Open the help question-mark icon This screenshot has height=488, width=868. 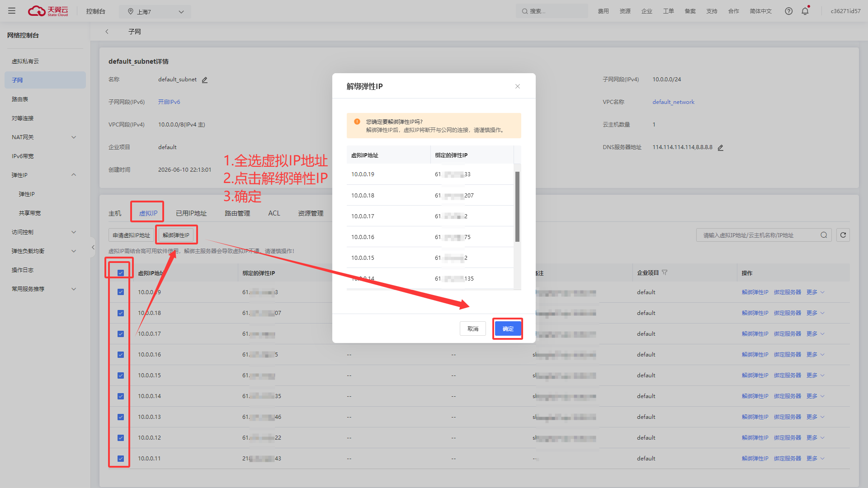[x=788, y=11]
